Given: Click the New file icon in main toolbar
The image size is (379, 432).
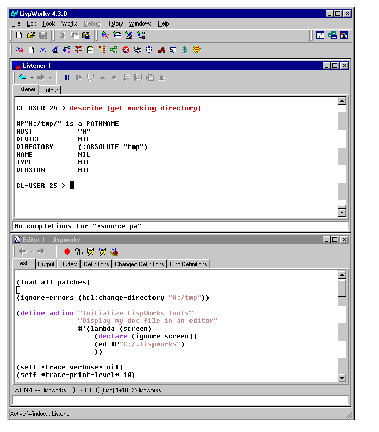Looking at the screenshot, I should click(19, 35).
